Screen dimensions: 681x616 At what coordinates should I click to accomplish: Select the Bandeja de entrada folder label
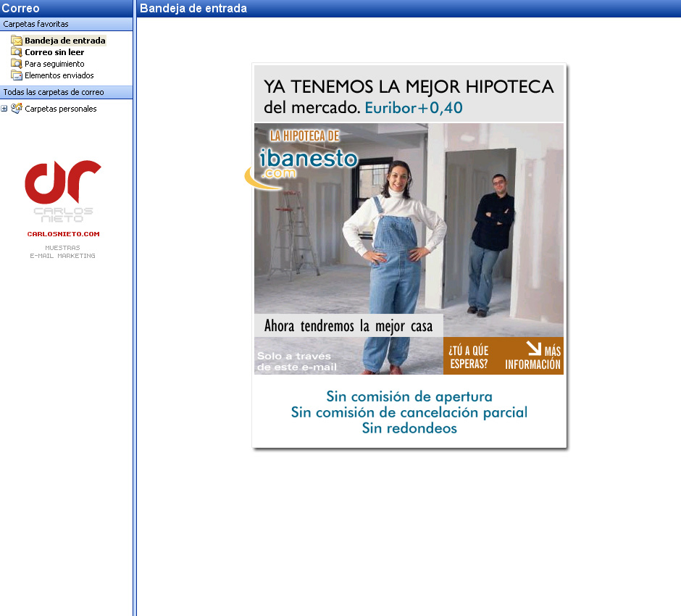click(x=65, y=41)
